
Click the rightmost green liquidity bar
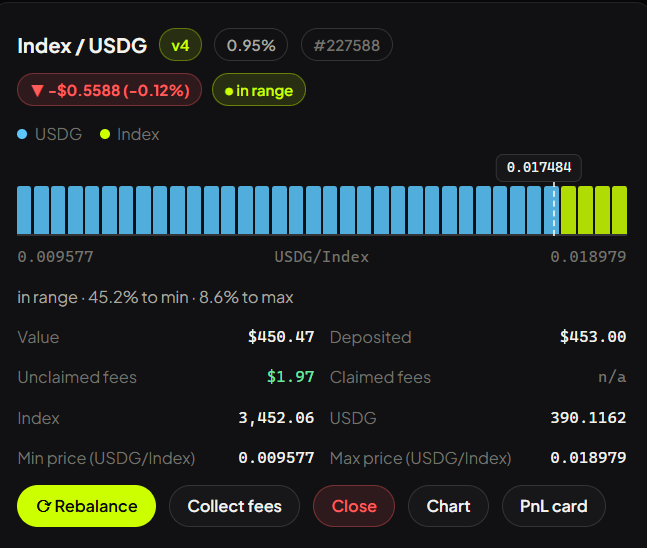[x=619, y=210]
